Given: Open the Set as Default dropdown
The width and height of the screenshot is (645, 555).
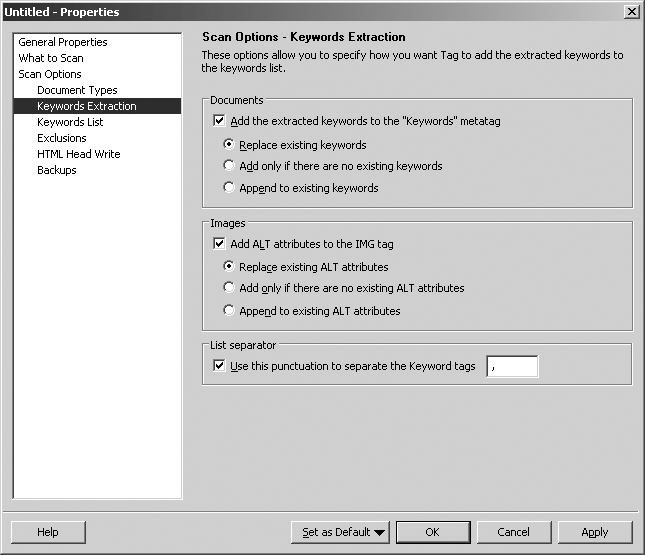Looking at the screenshot, I should 341,532.
